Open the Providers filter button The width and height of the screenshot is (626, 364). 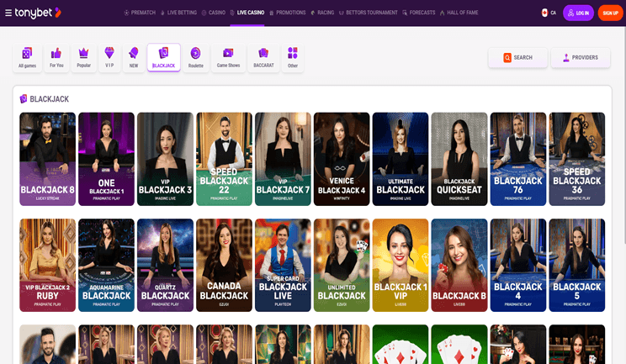(x=581, y=57)
